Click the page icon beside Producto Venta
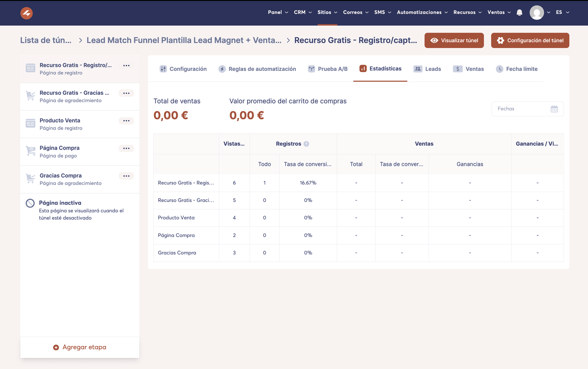The width and height of the screenshot is (588, 369). 31,123
